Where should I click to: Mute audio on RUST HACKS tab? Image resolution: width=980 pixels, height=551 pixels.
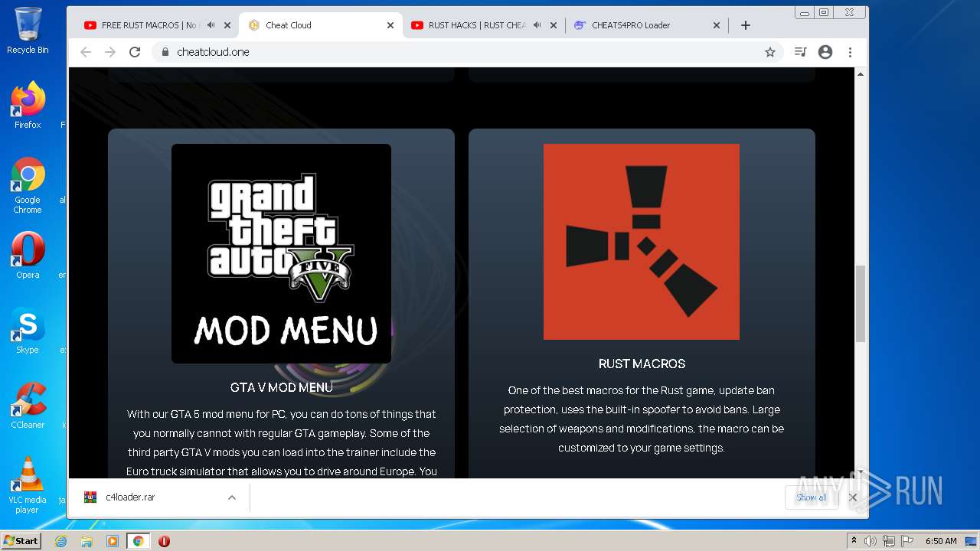tap(537, 25)
